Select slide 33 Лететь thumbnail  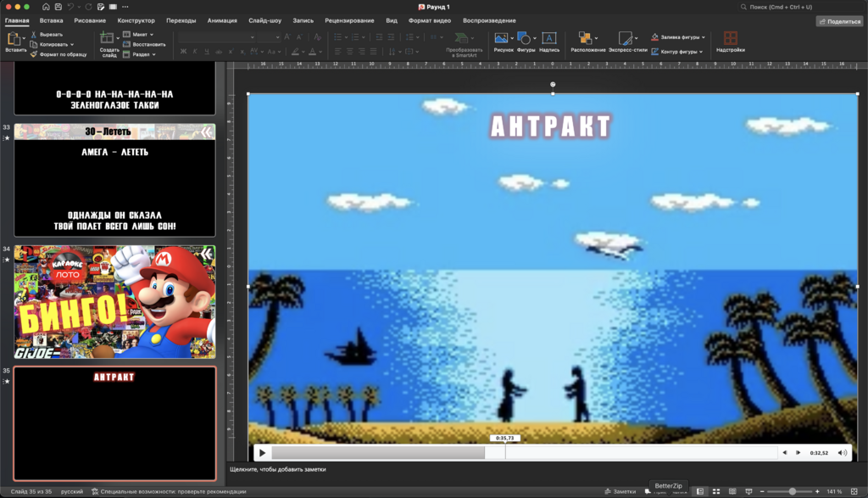(x=114, y=180)
